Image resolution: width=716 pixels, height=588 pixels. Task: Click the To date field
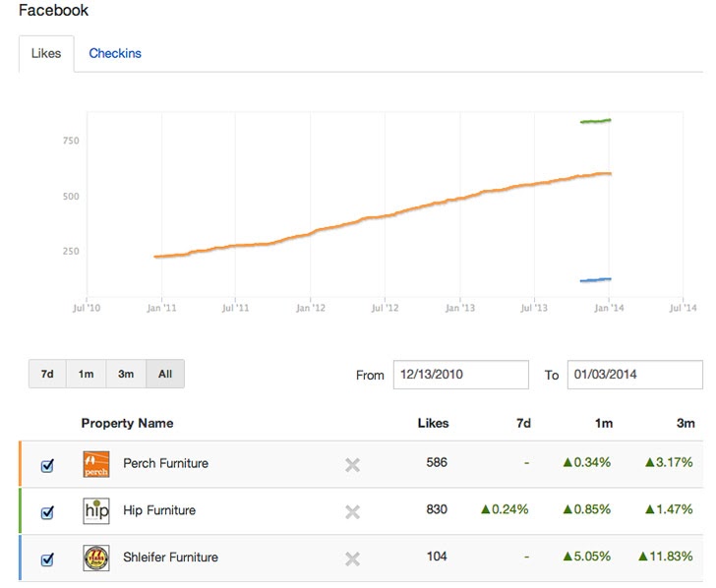point(634,375)
